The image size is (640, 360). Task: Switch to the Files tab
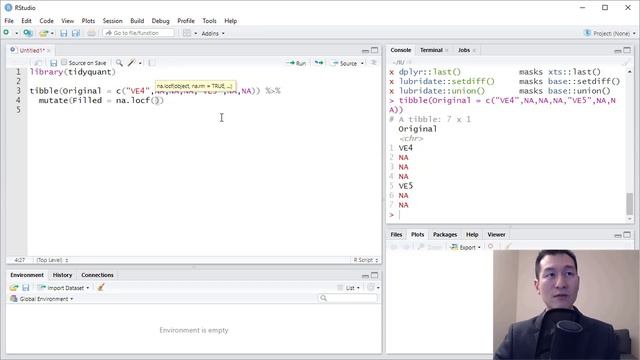[x=396, y=235]
